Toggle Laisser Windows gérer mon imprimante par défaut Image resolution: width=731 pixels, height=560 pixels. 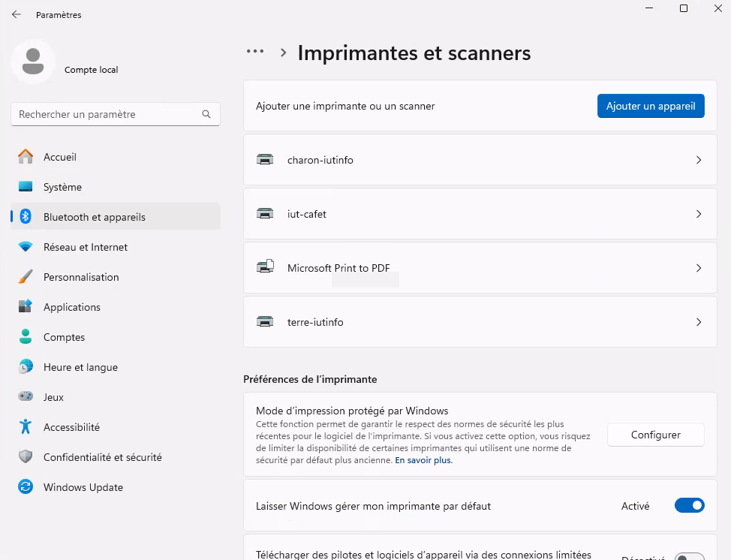pyautogui.click(x=689, y=505)
